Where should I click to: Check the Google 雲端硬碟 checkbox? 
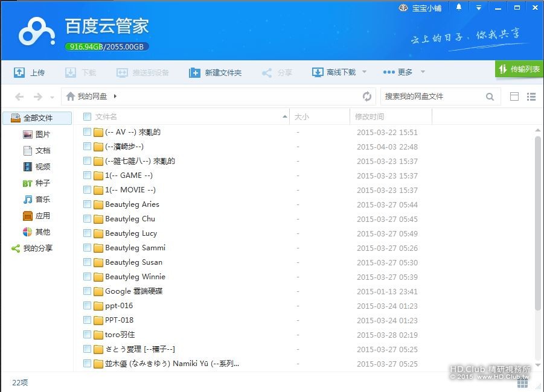(x=87, y=291)
